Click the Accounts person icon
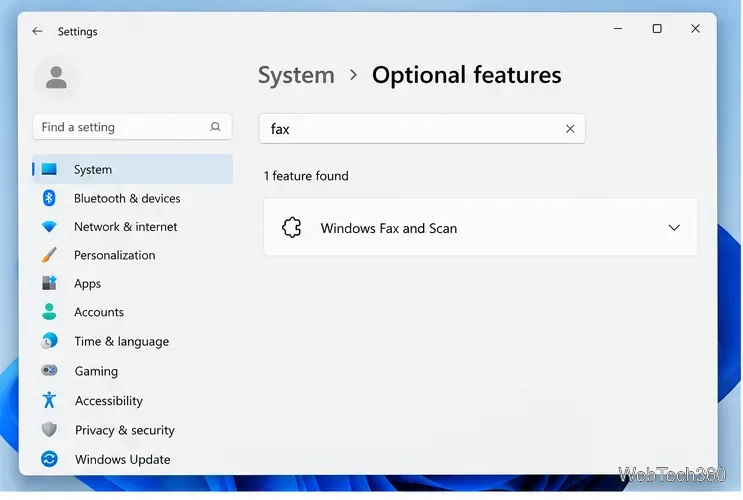The height and width of the screenshot is (500, 743). coord(49,312)
